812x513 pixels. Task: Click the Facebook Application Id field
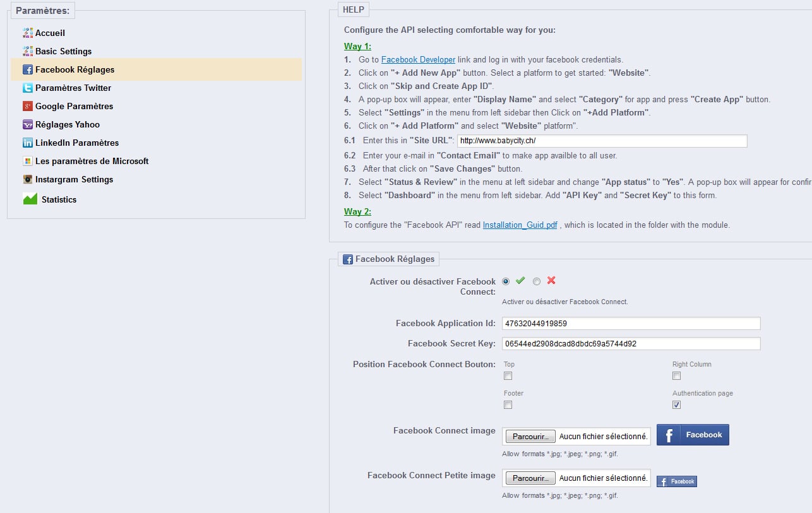(x=631, y=324)
